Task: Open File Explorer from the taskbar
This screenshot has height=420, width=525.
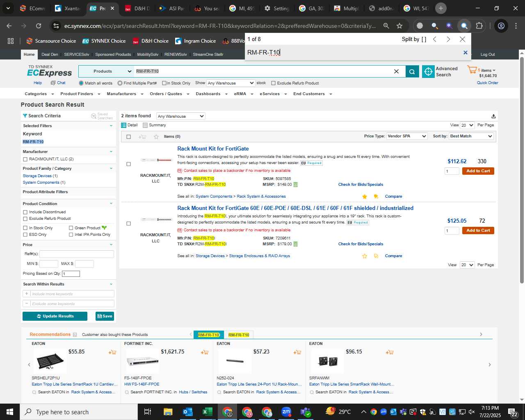Action: point(168,412)
